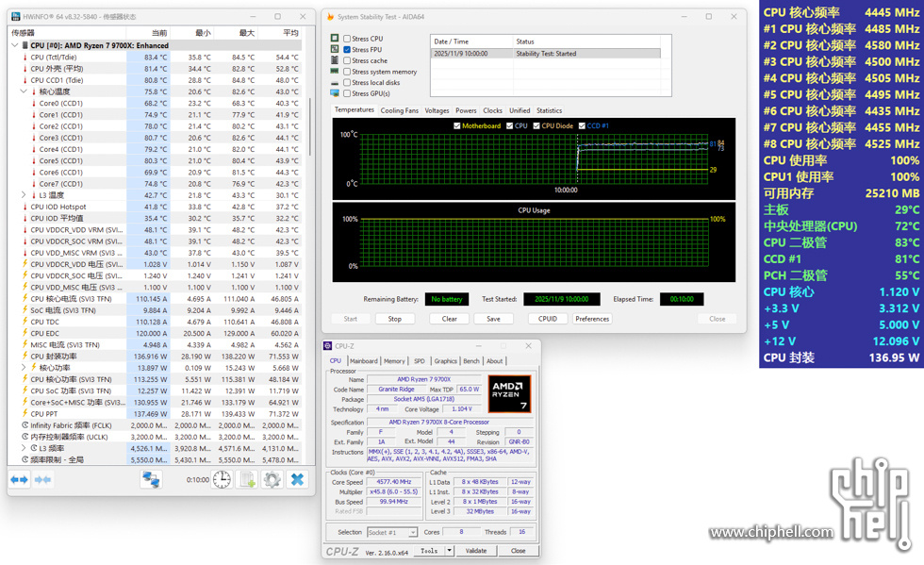The width and height of the screenshot is (924, 565).
Task: Click the collapse columns arrows icon in HWiNFO
Action: 42,479
